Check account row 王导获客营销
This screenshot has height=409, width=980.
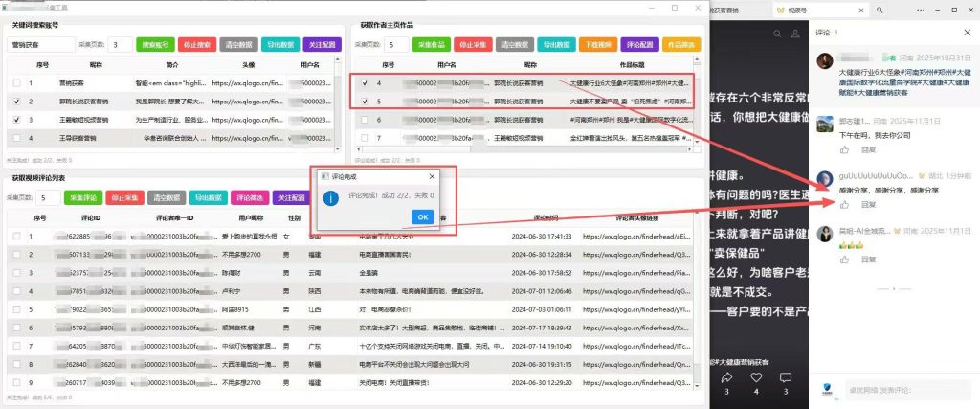pyautogui.click(x=16, y=138)
